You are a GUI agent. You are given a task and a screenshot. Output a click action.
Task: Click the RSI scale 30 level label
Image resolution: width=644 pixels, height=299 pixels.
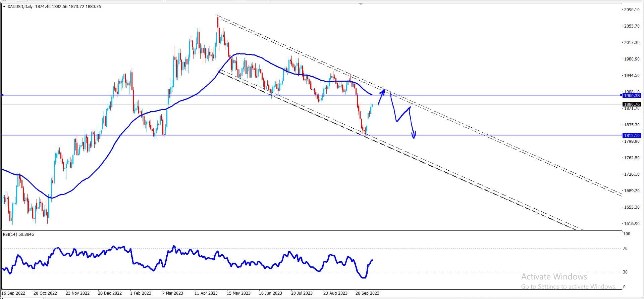click(x=625, y=272)
